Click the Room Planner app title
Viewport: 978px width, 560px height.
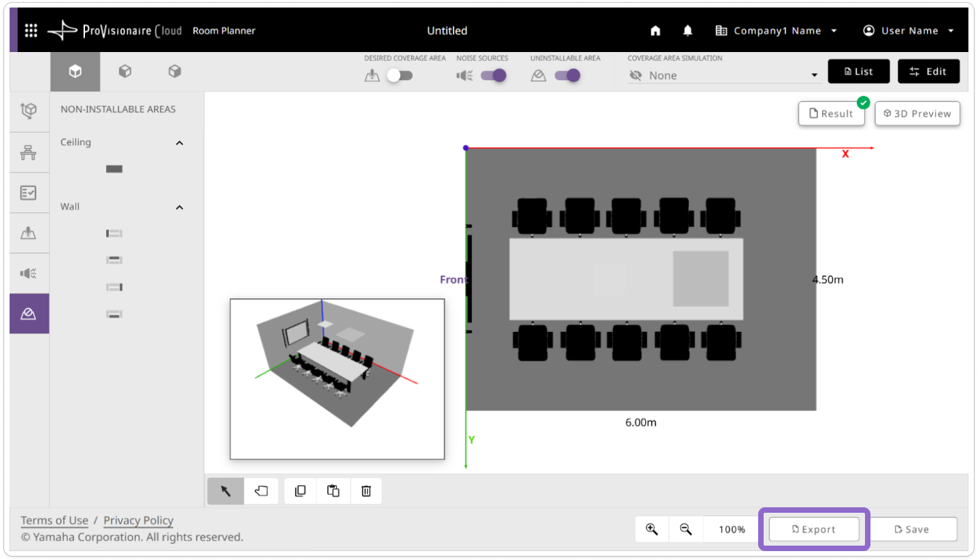[x=224, y=31]
